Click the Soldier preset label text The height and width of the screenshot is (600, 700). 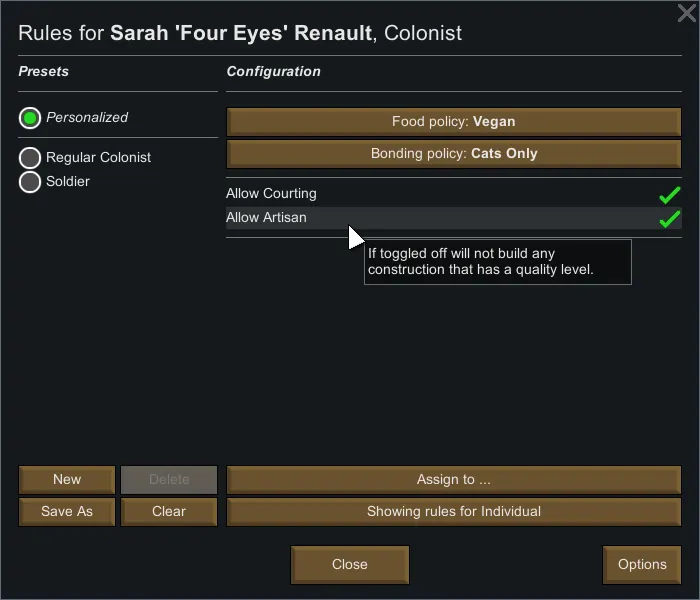tap(68, 182)
